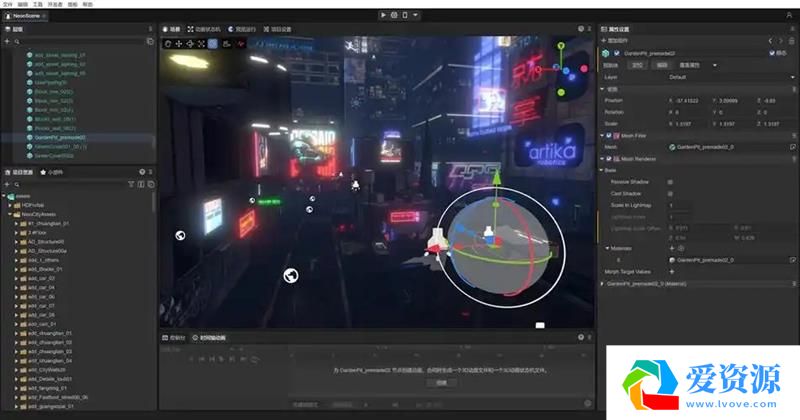
Task: Click the search field in the project assets panel
Action: pyautogui.click(x=69, y=184)
